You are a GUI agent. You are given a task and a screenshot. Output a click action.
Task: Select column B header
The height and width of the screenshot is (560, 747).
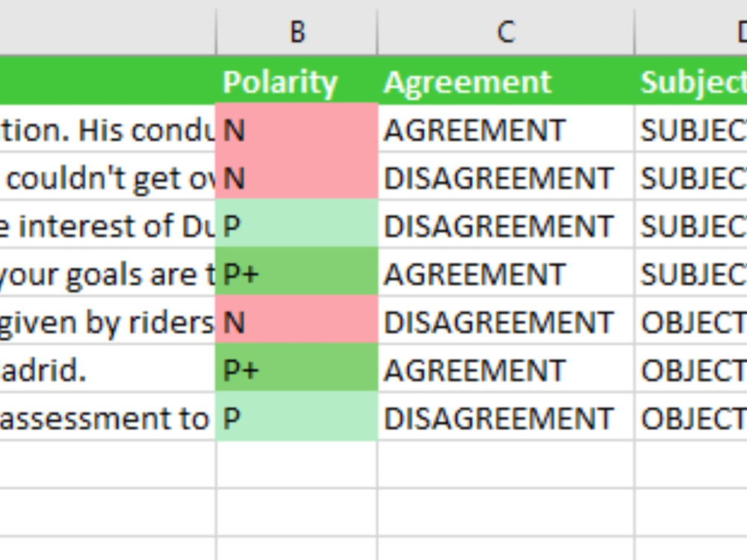(x=297, y=31)
